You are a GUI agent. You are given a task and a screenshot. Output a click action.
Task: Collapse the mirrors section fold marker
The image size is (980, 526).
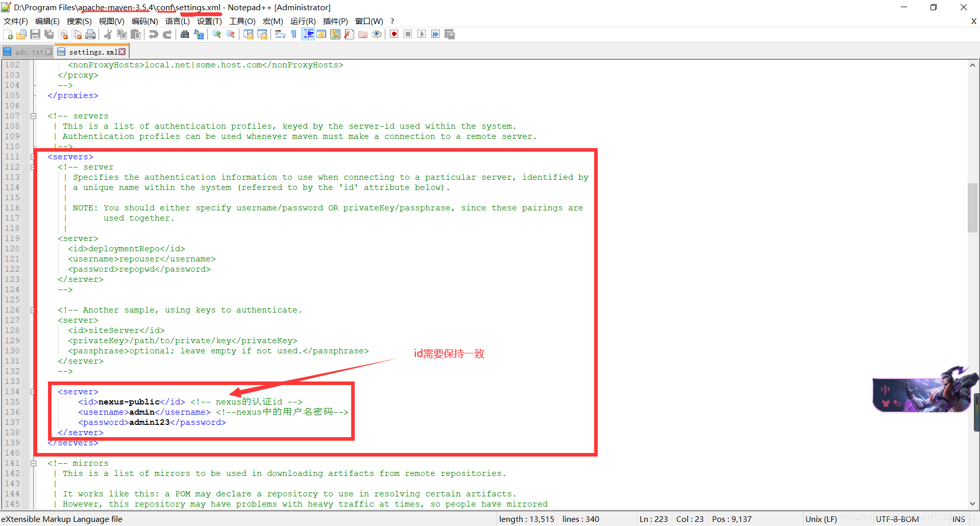34,463
